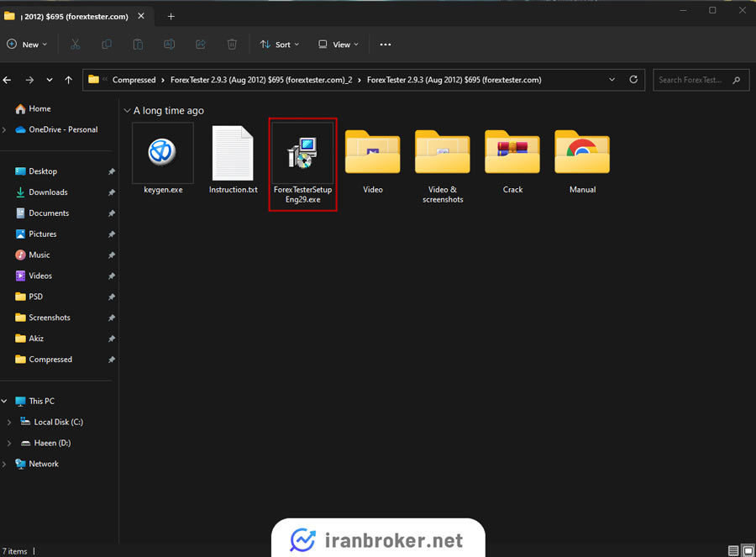This screenshot has width=756, height=557.
Task: Navigate up one folder level
Action: click(69, 80)
